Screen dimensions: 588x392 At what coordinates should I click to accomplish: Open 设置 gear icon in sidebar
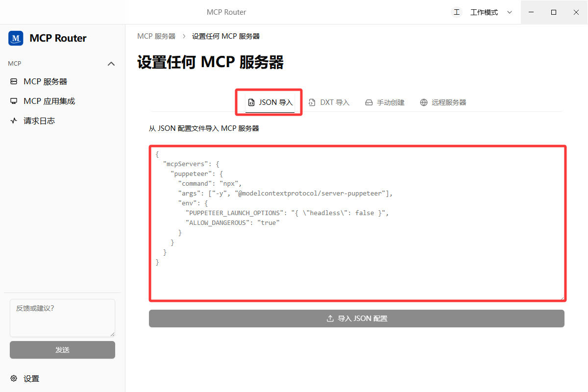tap(14, 378)
